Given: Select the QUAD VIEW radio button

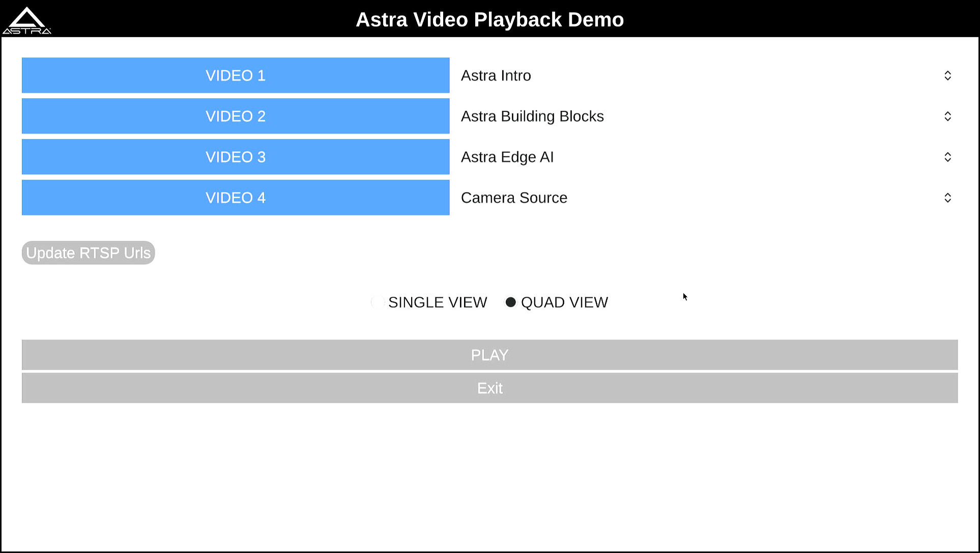Looking at the screenshot, I should (x=510, y=302).
